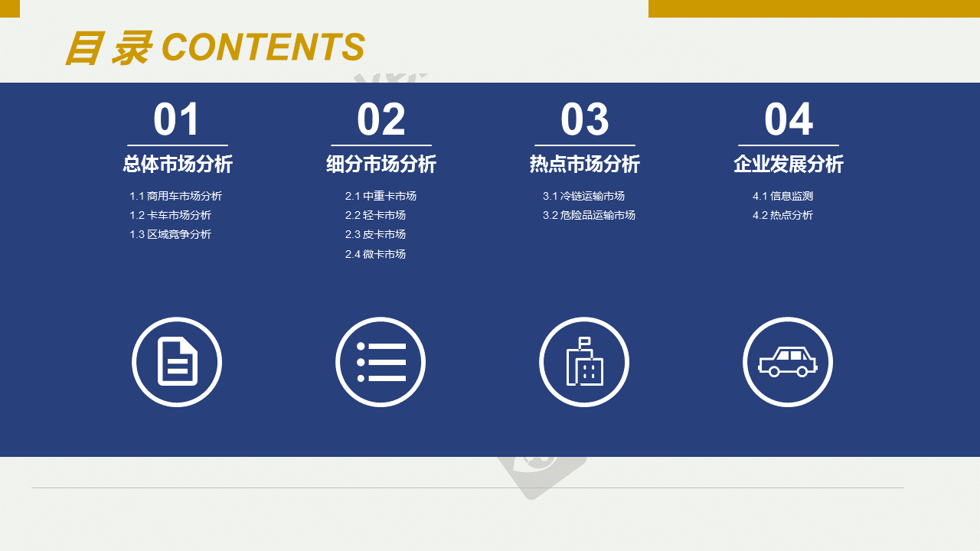Click item 1.2 卡车市场分析
This screenshot has width=980, height=551.
point(170,215)
